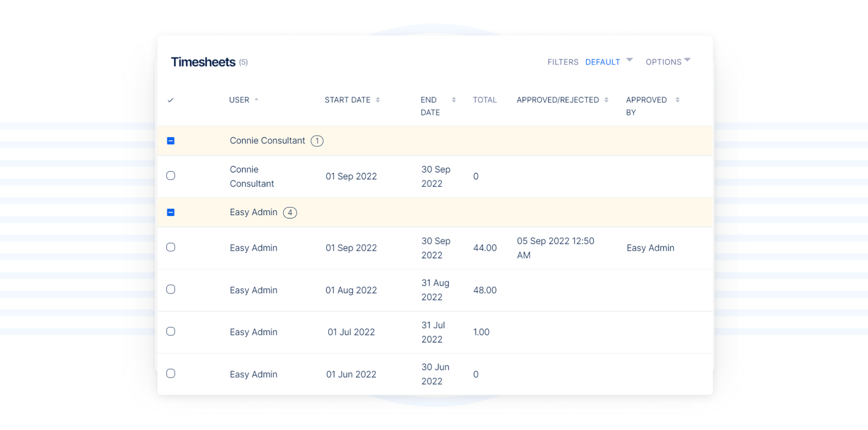868x430 pixels.
Task: Select the Connie Consultant timesheet row checkbox
Action: 171,176
